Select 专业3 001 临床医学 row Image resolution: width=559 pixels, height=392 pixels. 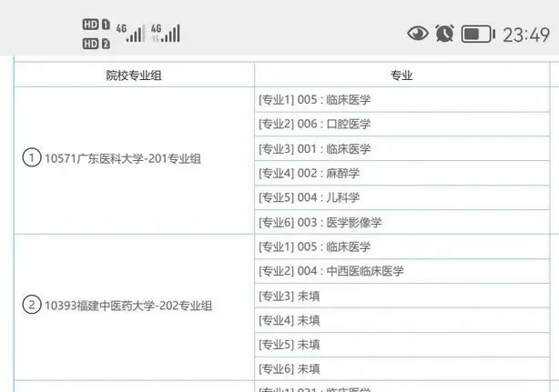click(402, 149)
